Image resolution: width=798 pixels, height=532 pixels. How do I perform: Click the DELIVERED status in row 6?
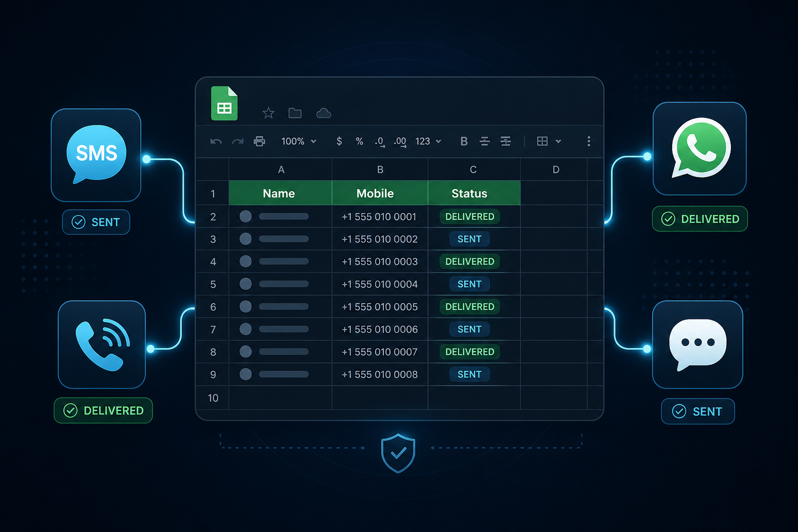point(470,307)
